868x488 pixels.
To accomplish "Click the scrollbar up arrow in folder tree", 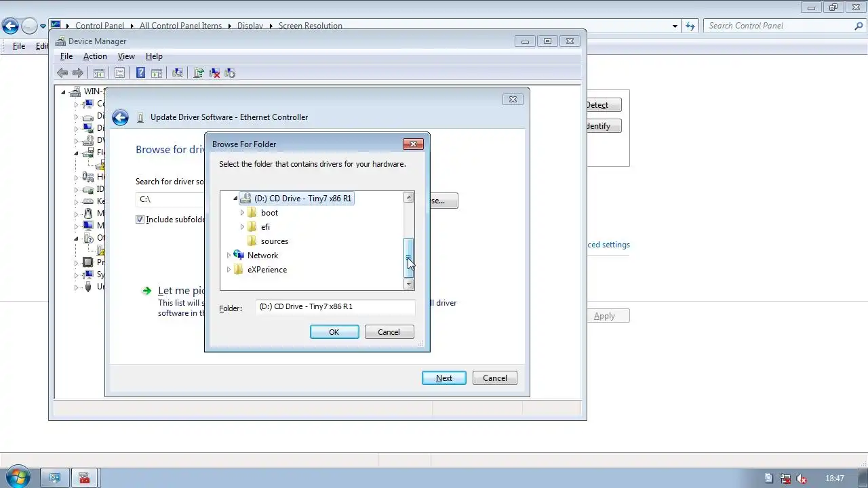I will pos(409,197).
